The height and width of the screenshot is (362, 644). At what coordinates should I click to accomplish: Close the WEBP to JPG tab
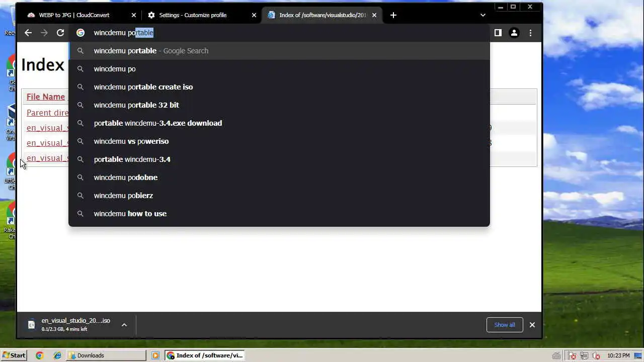pyautogui.click(x=133, y=15)
